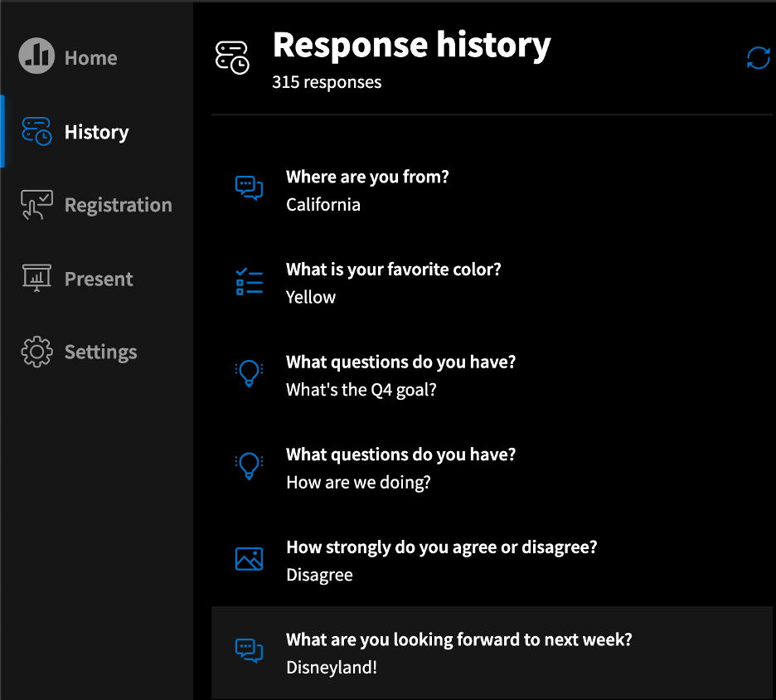Image resolution: width=776 pixels, height=700 pixels.
Task: Click the Settings gear icon
Action: (x=36, y=352)
